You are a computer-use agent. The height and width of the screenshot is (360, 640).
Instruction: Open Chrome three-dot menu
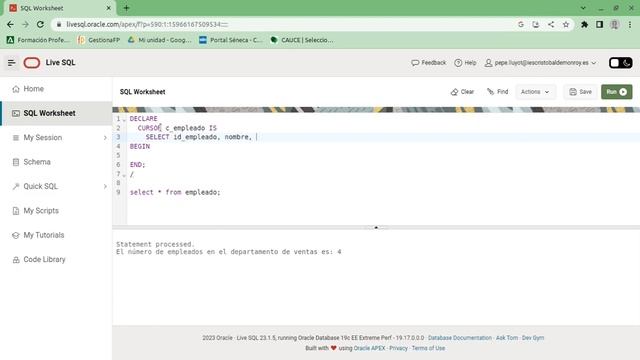point(630,24)
